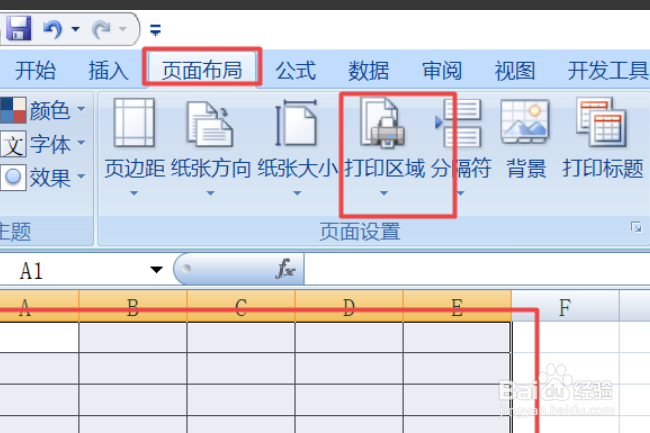Image resolution: width=650 pixels, height=433 pixels.
Task: Click the 颜色 label text
Action: point(49,111)
